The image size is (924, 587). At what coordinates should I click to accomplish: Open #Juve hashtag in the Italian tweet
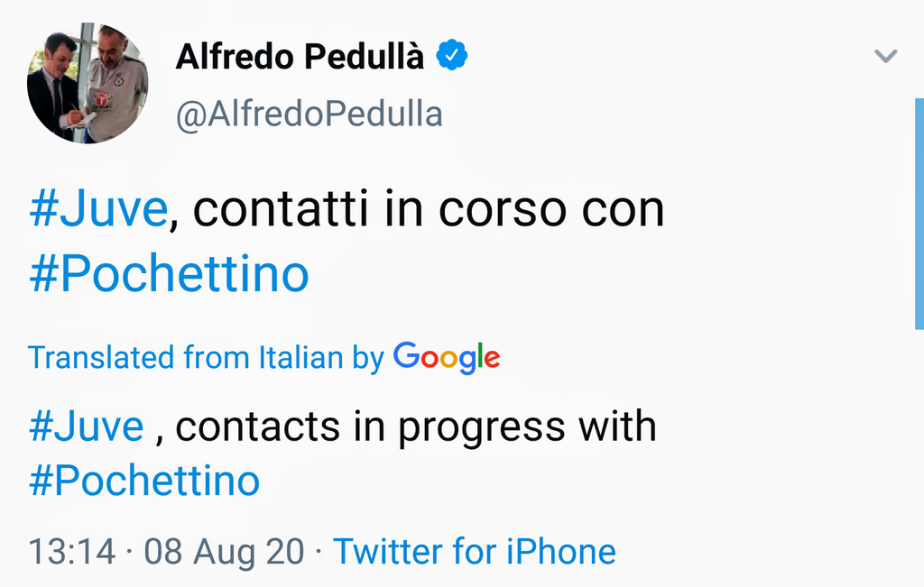coord(97,210)
